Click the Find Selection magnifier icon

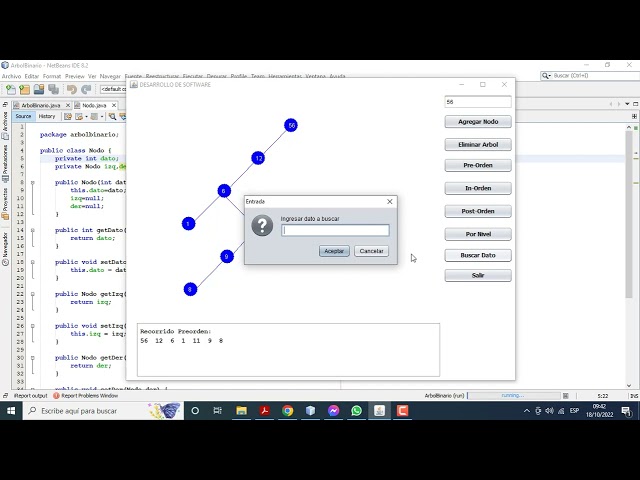point(112,117)
